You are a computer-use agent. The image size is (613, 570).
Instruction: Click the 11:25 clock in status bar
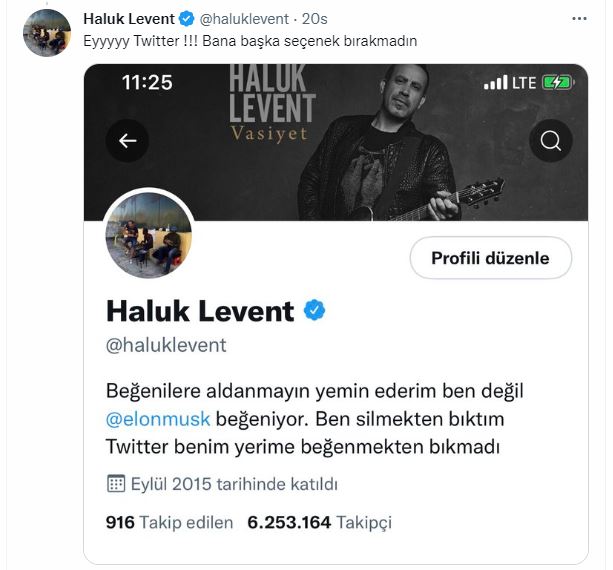tap(147, 82)
